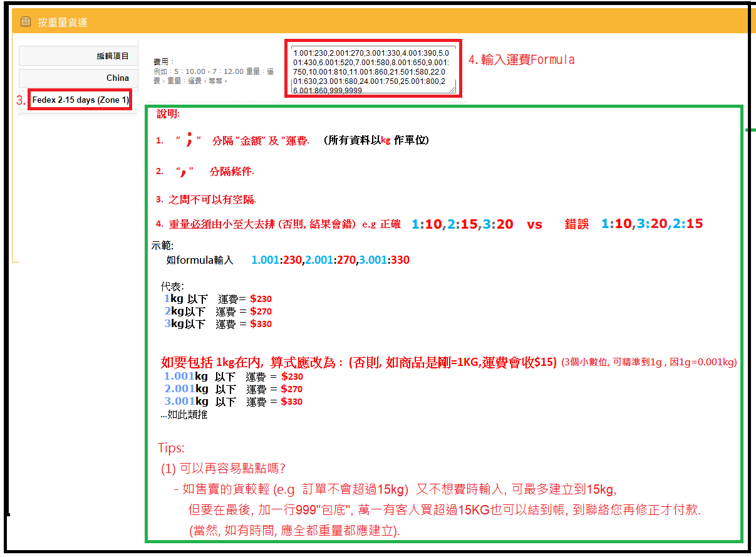
Task: Click the 示範 heading
Action: (x=162, y=245)
